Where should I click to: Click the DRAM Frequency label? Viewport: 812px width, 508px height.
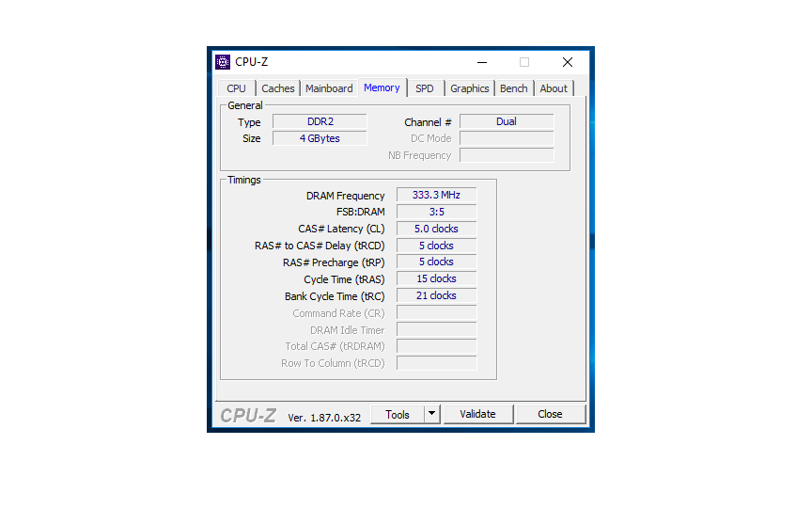[x=346, y=196]
